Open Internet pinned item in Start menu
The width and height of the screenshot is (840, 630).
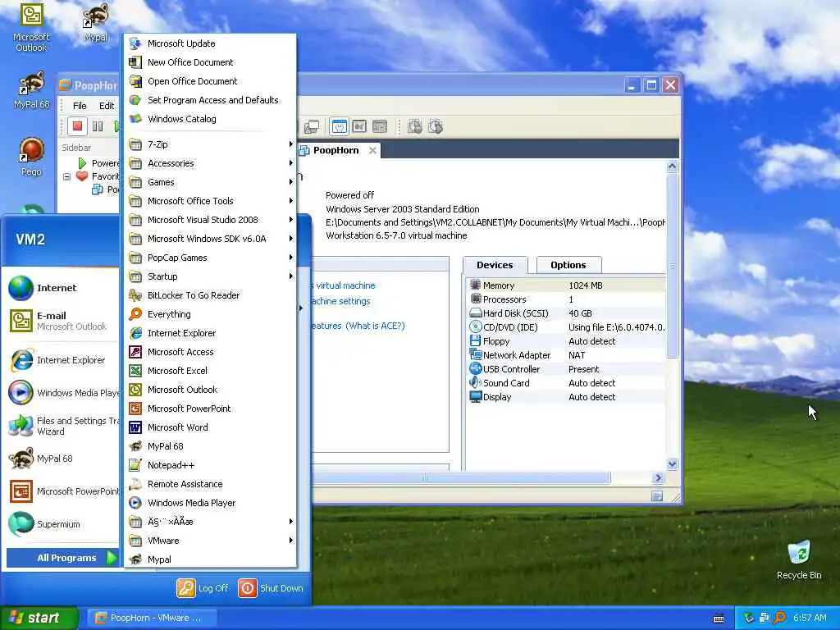(x=62, y=288)
